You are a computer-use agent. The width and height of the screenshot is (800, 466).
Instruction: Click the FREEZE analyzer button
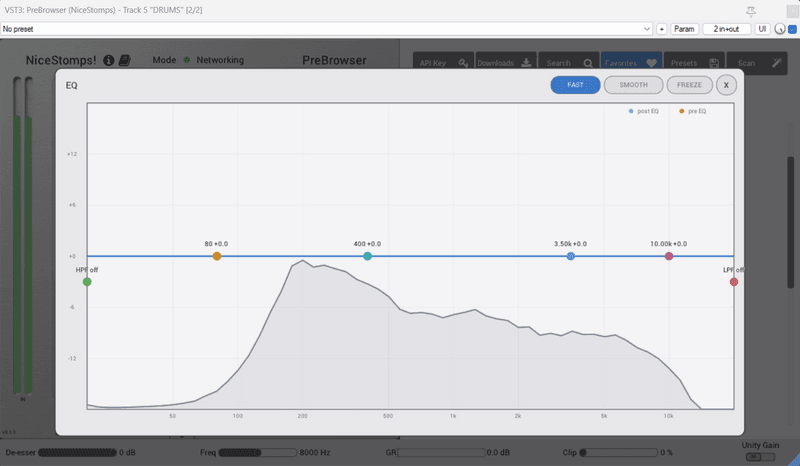coord(689,85)
